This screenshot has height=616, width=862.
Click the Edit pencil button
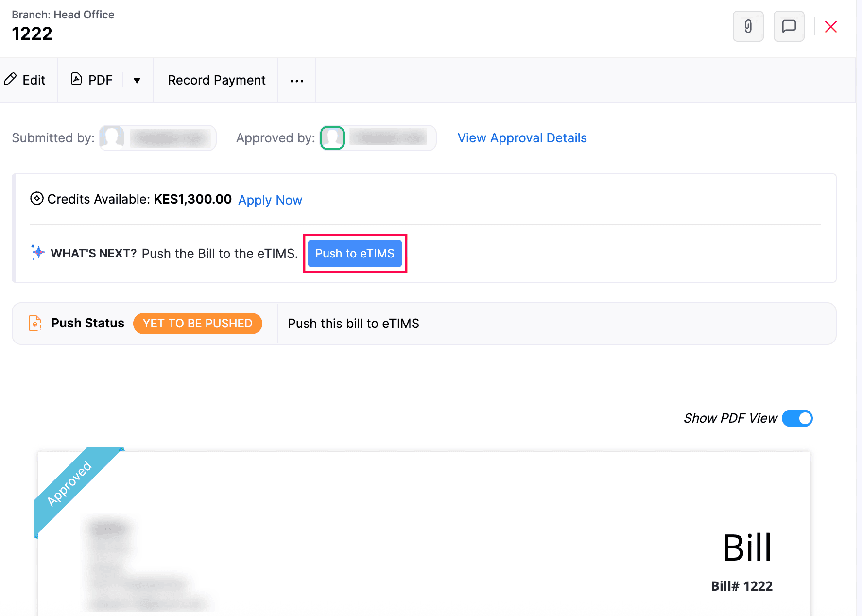click(25, 80)
